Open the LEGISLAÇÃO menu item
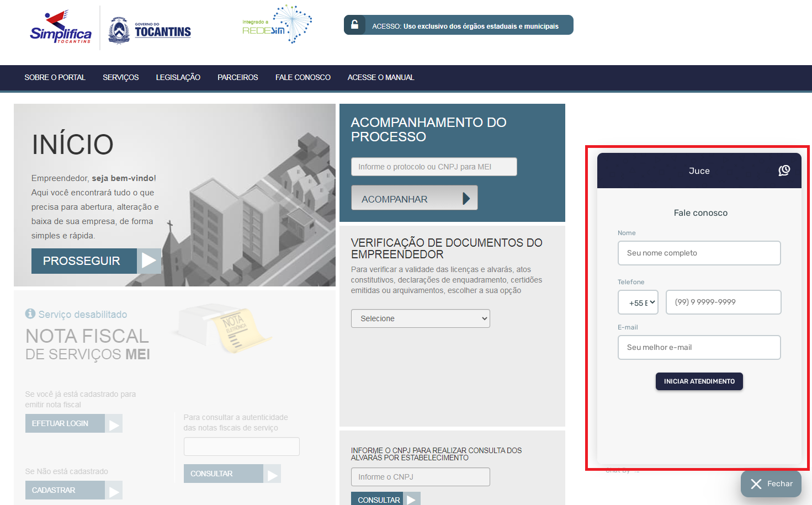Image resolution: width=812 pixels, height=505 pixels. click(x=178, y=78)
